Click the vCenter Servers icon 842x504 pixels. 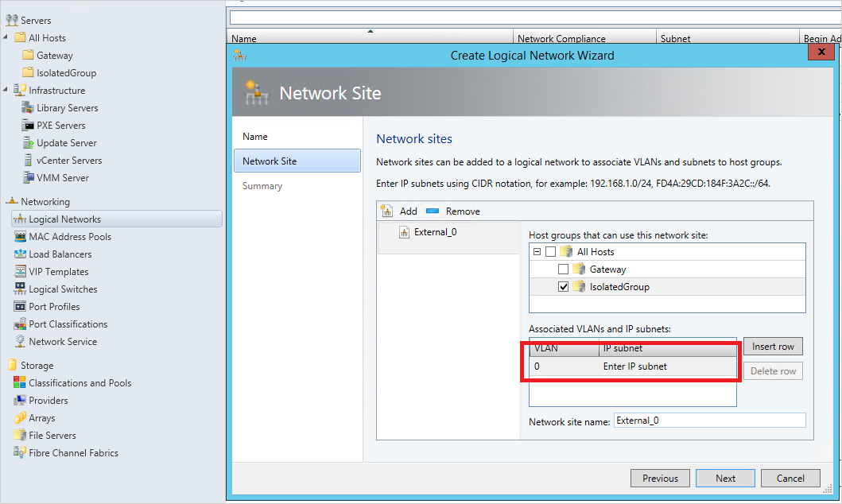tap(28, 160)
